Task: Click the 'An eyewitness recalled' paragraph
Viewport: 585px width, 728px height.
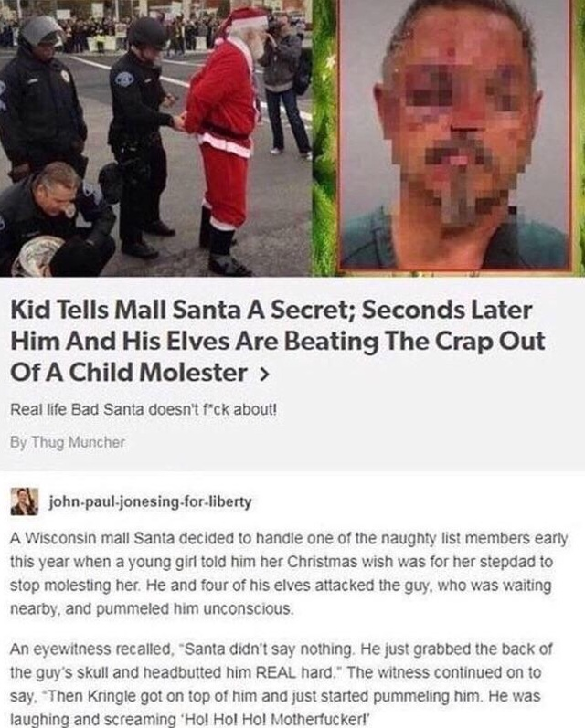Action: tap(282, 684)
